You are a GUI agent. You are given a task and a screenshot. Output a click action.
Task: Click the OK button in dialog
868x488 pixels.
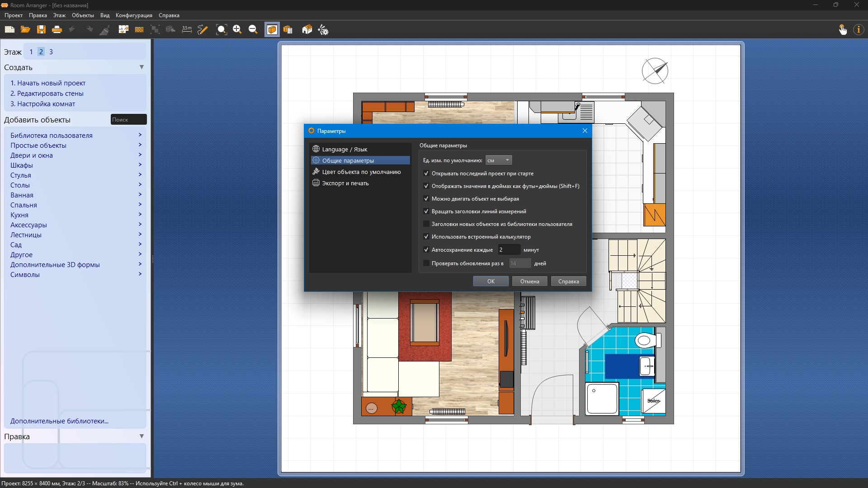pos(491,282)
